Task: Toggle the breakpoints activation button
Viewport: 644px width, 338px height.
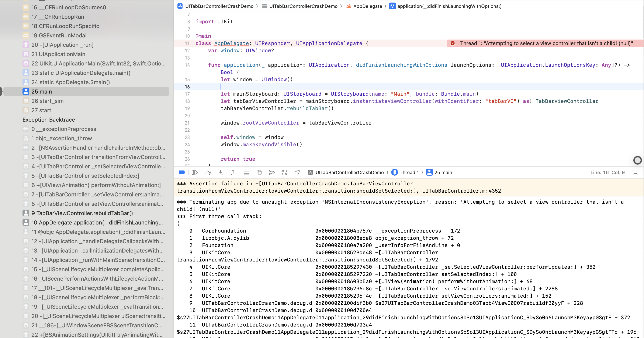Action: 182,172
